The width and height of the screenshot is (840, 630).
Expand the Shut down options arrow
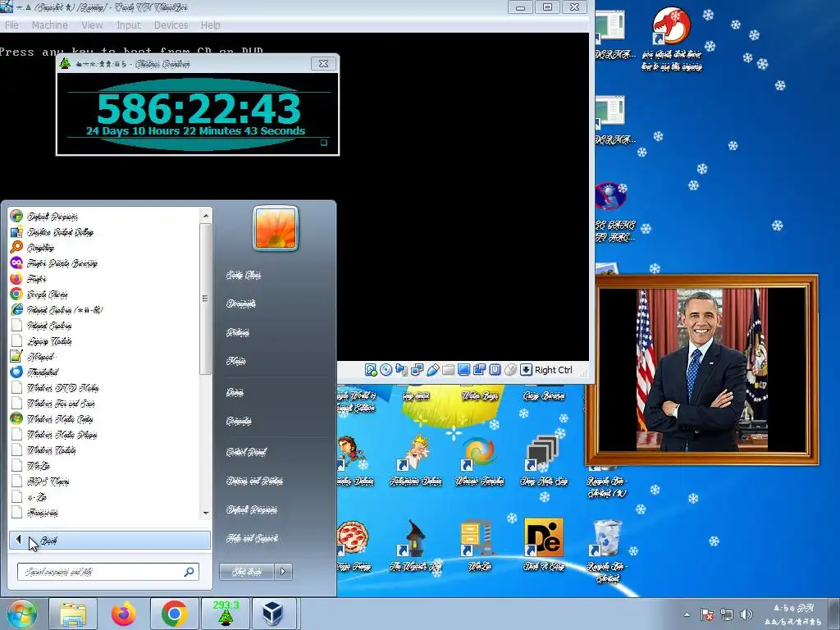coord(284,572)
